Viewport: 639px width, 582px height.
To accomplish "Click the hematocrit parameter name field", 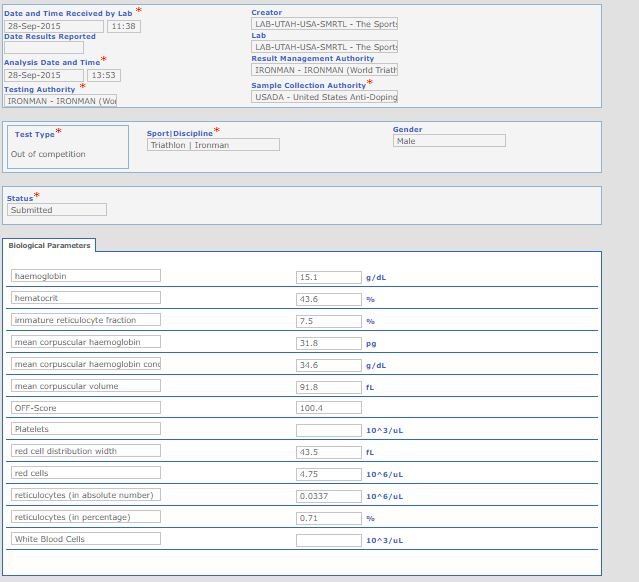I will tap(86, 298).
